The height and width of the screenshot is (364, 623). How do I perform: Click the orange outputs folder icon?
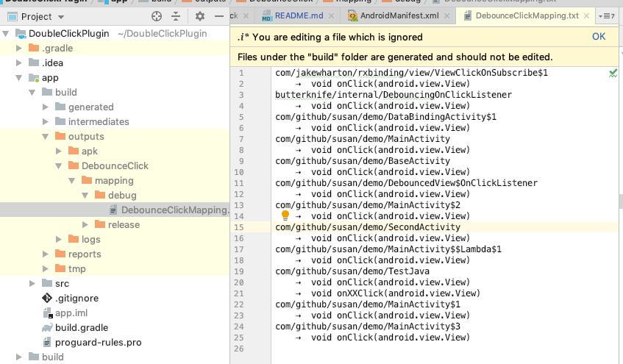pos(60,136)
